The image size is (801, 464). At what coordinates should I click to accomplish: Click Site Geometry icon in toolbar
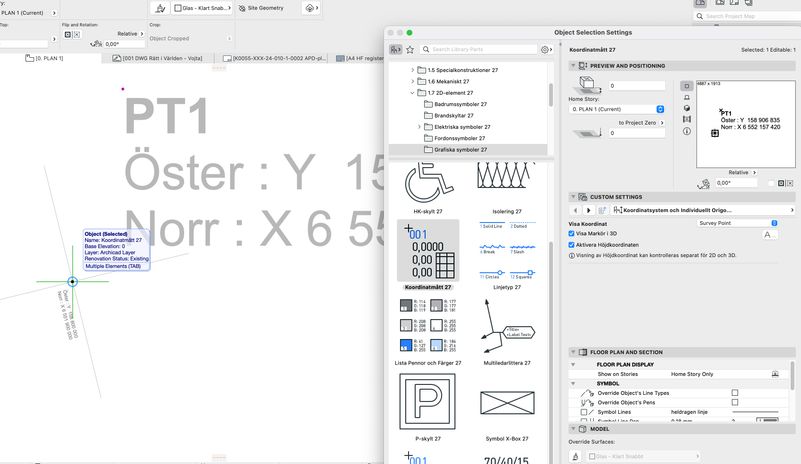[x=242, y=8]
